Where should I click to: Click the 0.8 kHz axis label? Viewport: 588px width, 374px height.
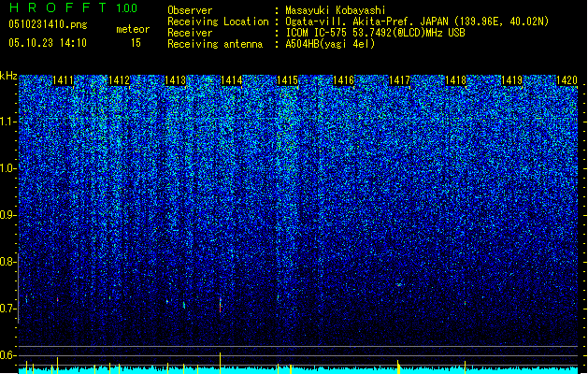tap(8, 262)
